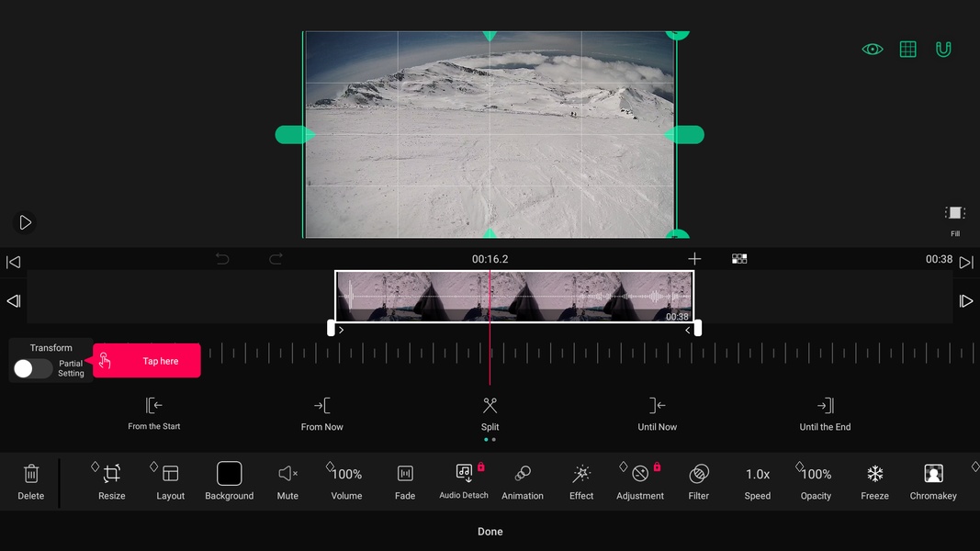
Task: Open the Resize tool
Action: (x=112, y=481)
